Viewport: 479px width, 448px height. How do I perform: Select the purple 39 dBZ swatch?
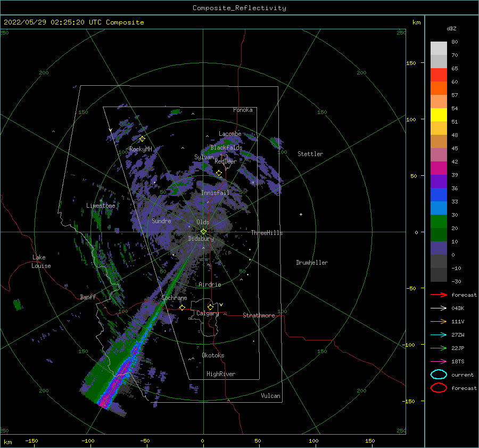click(439, 182)
